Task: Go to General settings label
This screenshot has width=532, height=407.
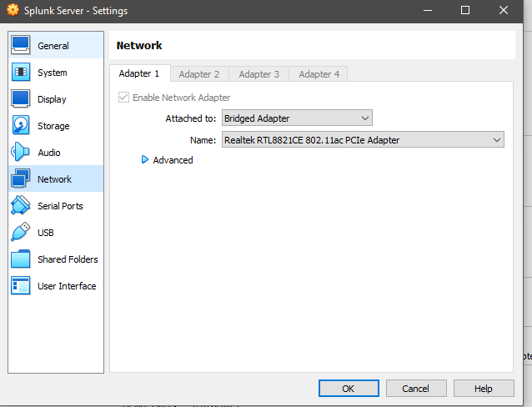Action: pos(53,46)
